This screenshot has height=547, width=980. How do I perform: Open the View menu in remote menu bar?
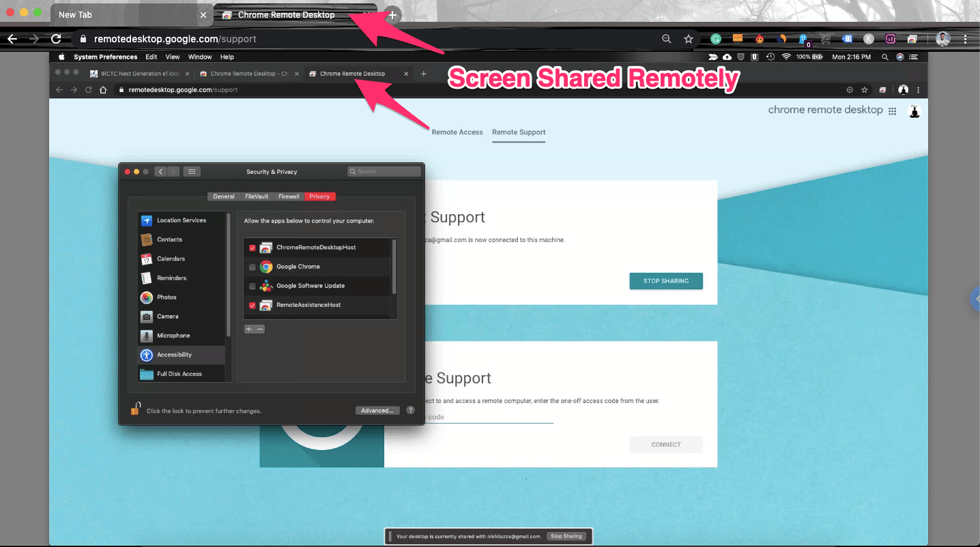click(x=173, y=57)
